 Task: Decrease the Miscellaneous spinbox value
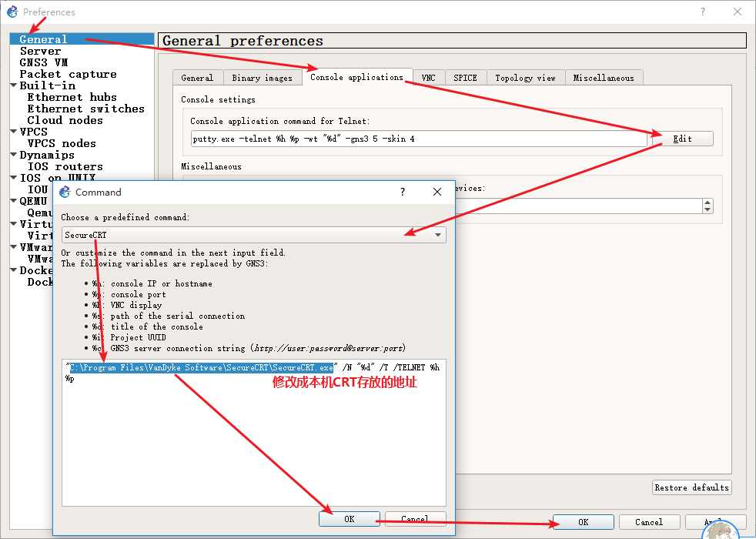pyautogui.click(x=707, y=209)
